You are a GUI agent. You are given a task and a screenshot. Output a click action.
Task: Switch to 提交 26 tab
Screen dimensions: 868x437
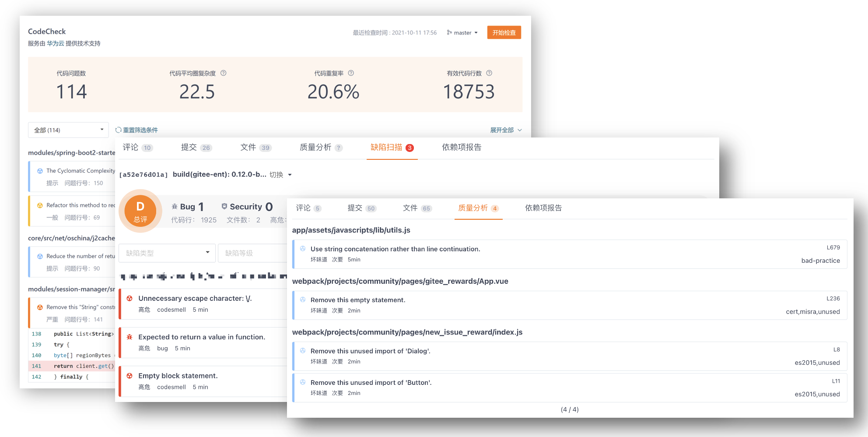pos(196,148)
